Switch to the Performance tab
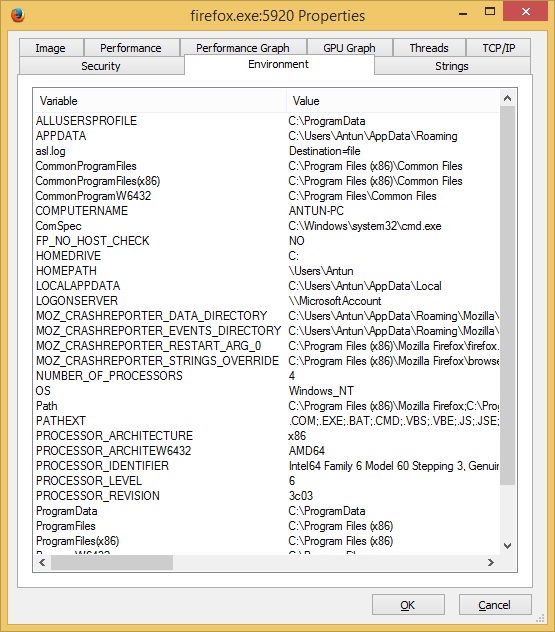The image size is (555, 632). coord(131,48)
